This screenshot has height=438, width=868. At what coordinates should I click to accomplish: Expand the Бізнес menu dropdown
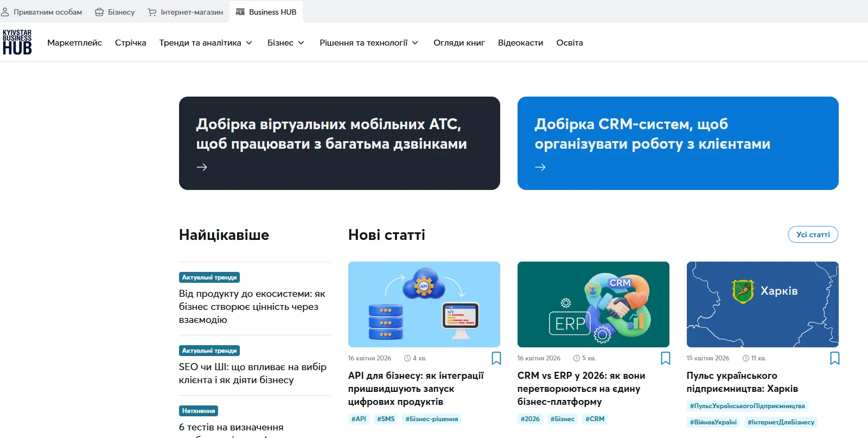tap(301, 43)
